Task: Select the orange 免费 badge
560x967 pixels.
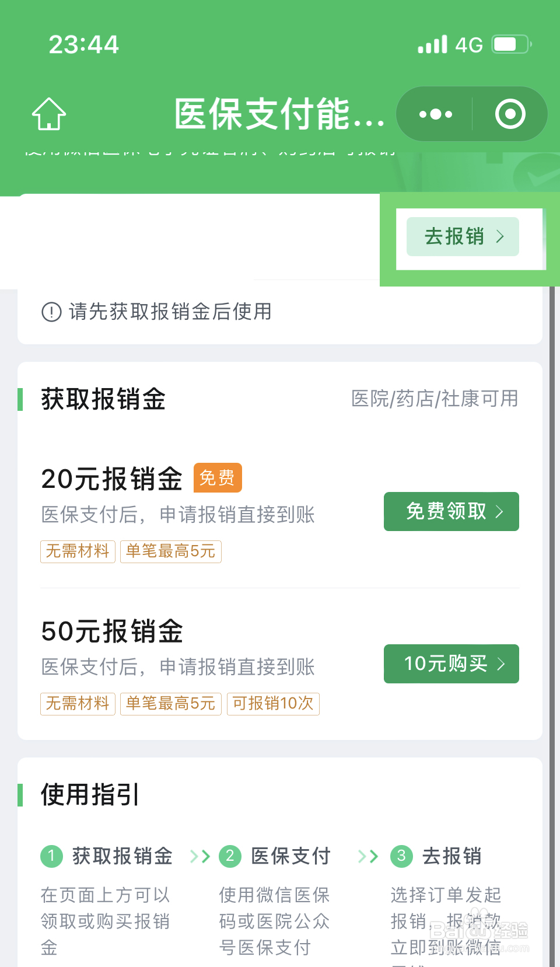Action: pos(218,478)
